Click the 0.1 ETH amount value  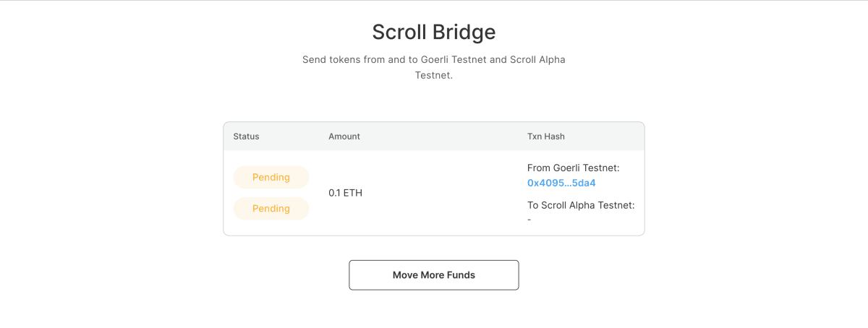pos(345,193)
